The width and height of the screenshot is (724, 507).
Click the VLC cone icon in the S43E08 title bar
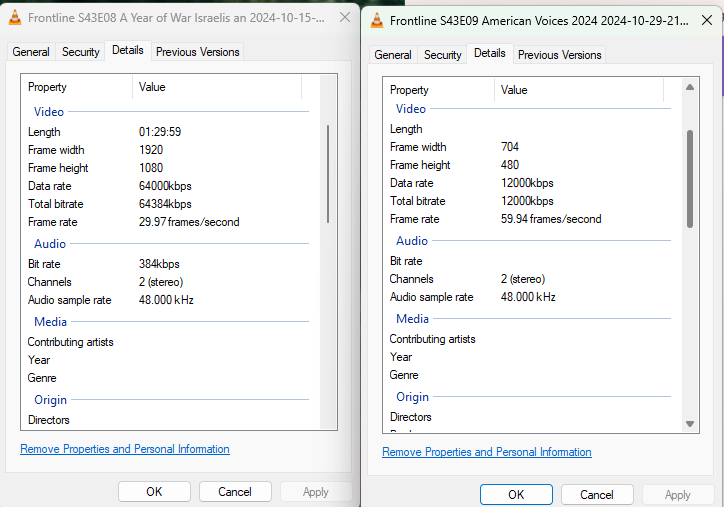click(x=15, y=19)
